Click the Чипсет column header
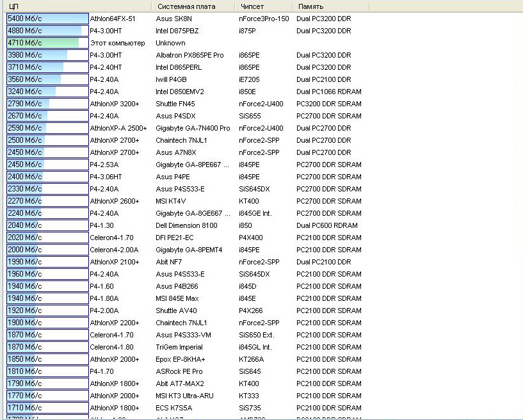 [264, 6]
